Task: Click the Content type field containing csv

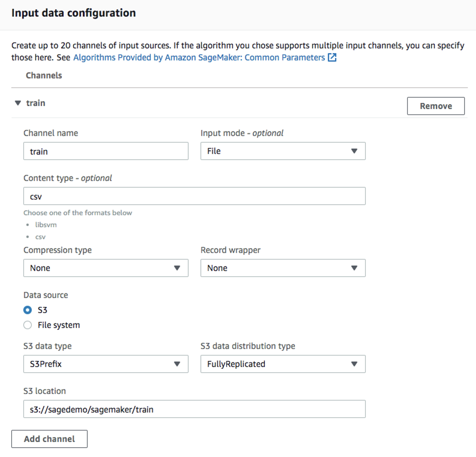Action: 194,196
